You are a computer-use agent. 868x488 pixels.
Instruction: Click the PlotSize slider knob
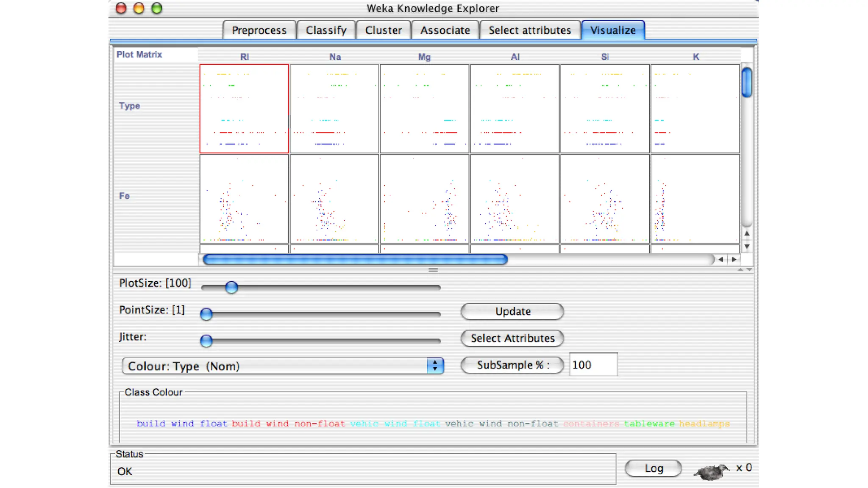231,287
